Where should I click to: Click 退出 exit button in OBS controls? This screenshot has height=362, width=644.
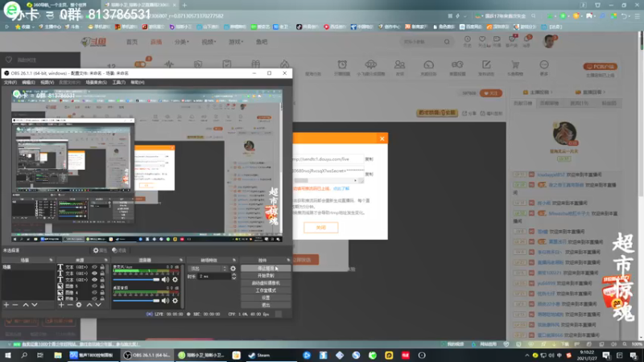[266, 305]
